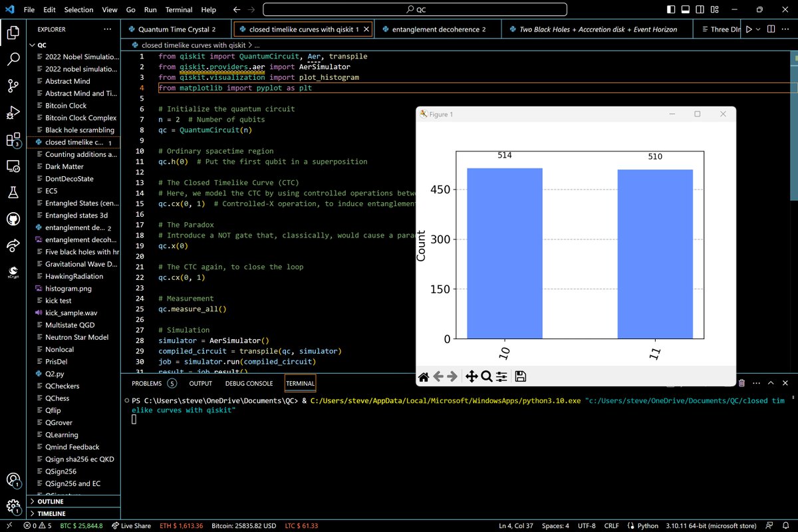798x532 pixels.
Task: Open Source Control view
Action: (13, 86)
